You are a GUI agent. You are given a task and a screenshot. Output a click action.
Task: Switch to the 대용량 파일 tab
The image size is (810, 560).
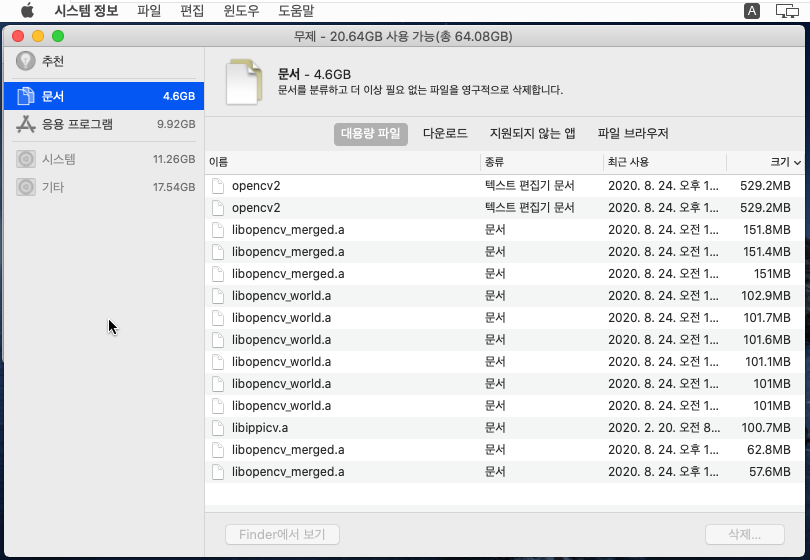click(371, 134)
